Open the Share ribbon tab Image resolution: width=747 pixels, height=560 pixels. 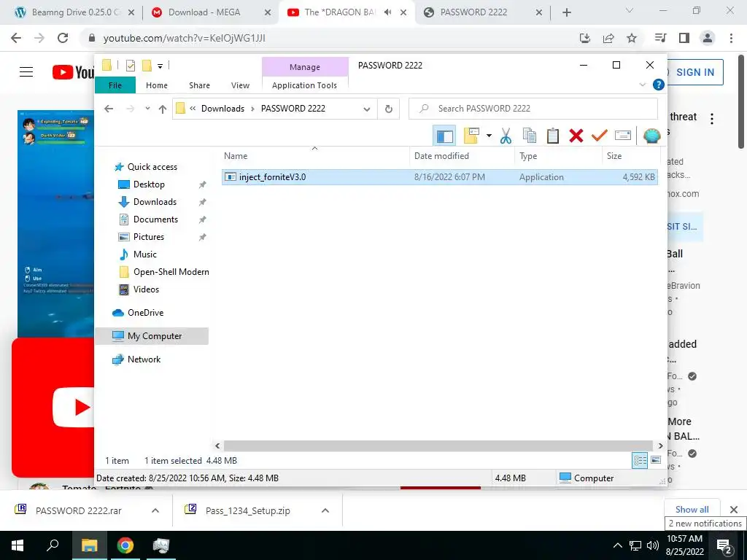point(199,85)
